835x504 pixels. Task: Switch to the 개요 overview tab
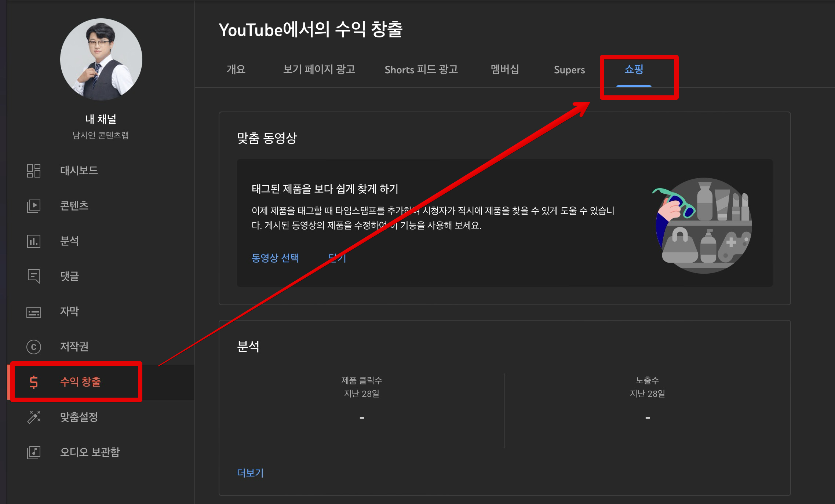[x=236, y=69]
